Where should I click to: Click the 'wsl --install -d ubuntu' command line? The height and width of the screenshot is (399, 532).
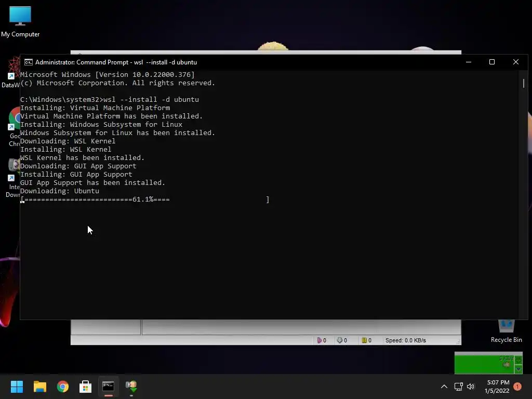[x=110, y=99]
